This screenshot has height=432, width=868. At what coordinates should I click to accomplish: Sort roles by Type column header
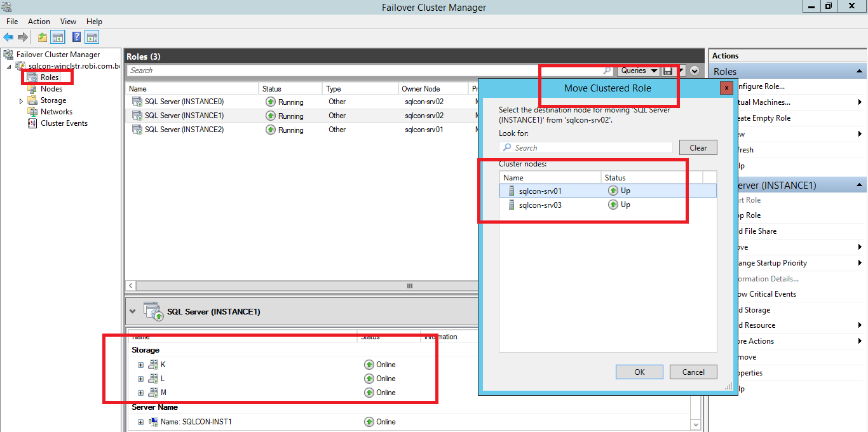coord(360,89)
